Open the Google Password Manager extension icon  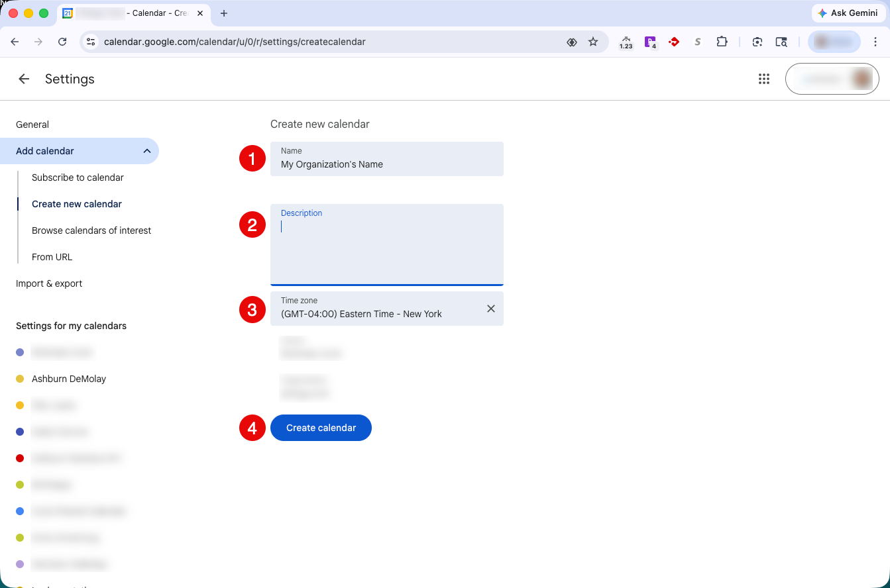(x=650, y=41)
